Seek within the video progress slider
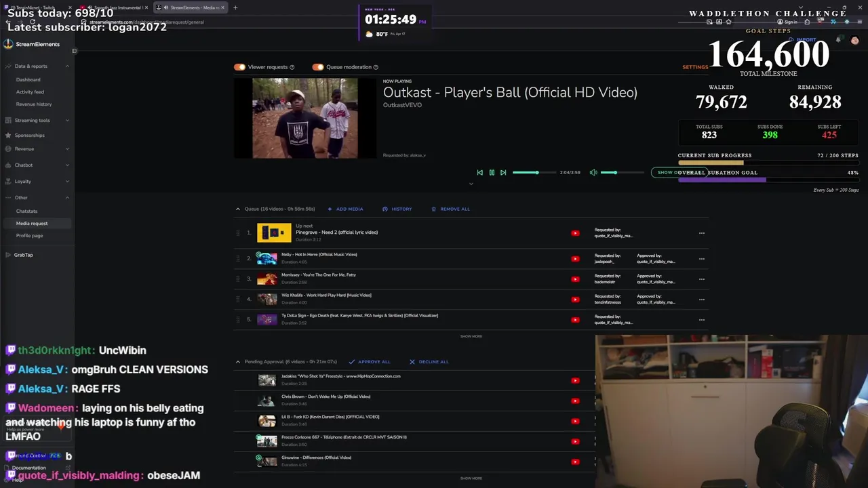868x488 pixels. coord(534,173)
